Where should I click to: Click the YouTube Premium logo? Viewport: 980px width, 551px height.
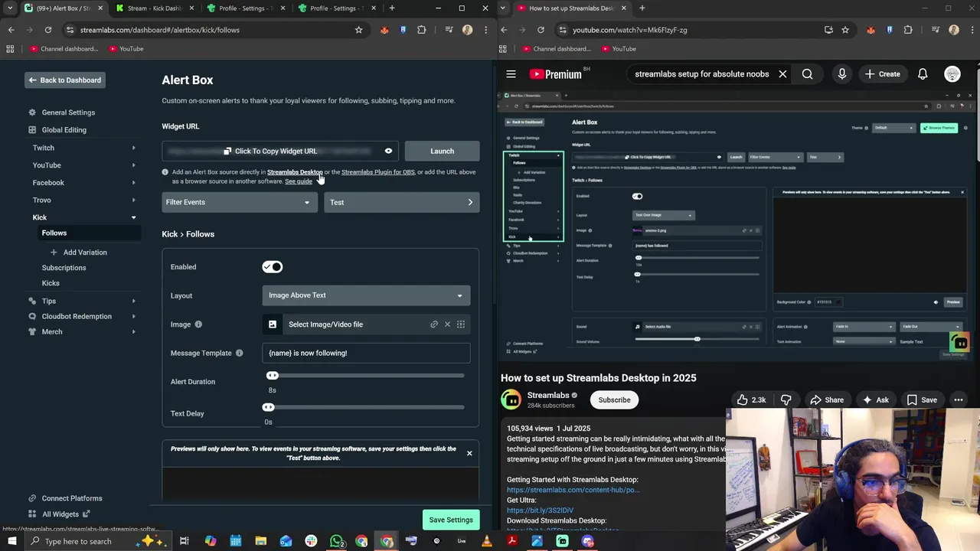pos(557,74)
